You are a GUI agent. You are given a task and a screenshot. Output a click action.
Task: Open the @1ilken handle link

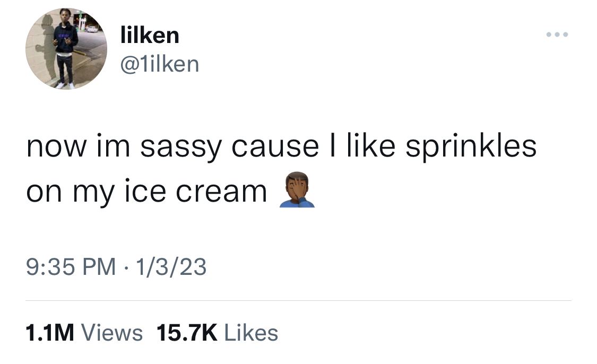(160, 64)
